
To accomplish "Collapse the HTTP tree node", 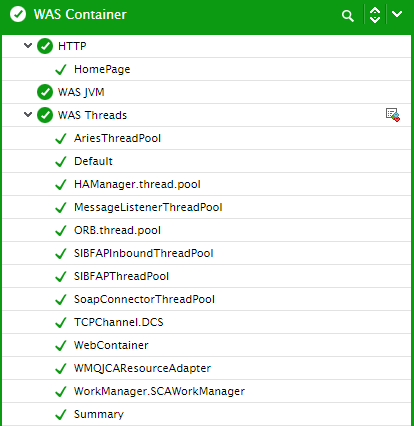I will (28, 45).
